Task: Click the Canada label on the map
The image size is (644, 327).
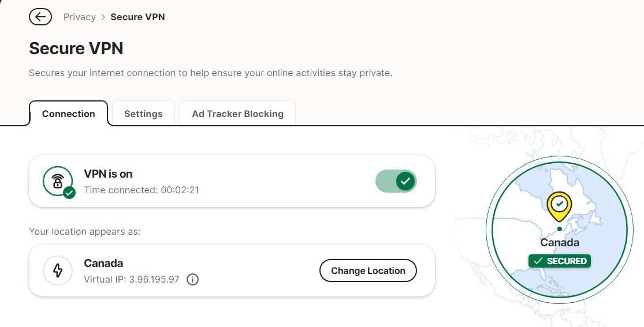Action: point(559,243)
